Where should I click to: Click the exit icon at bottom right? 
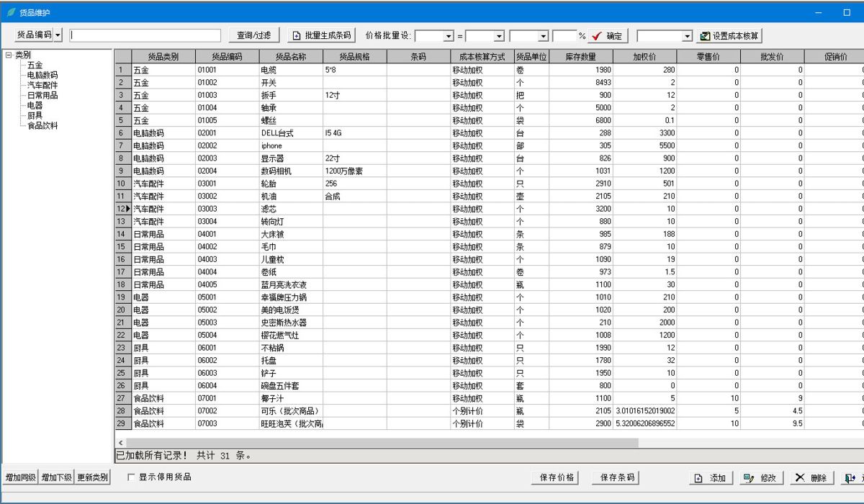(x=852, y=478)
